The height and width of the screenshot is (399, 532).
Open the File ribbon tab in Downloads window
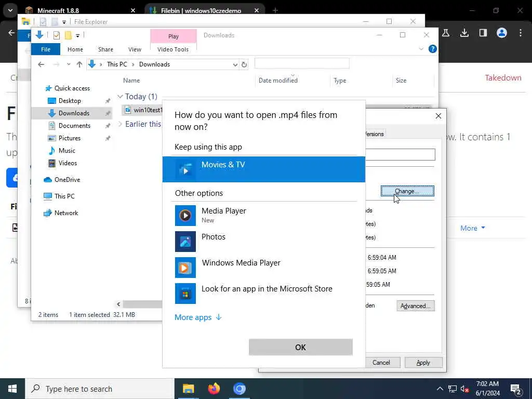coord(46,49)
